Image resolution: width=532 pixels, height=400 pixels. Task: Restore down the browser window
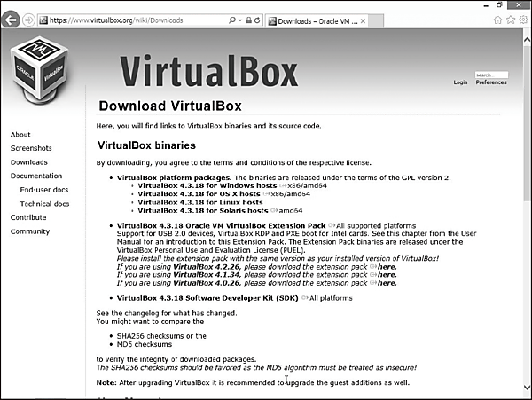pyautogui.click(x=499, y=5)
